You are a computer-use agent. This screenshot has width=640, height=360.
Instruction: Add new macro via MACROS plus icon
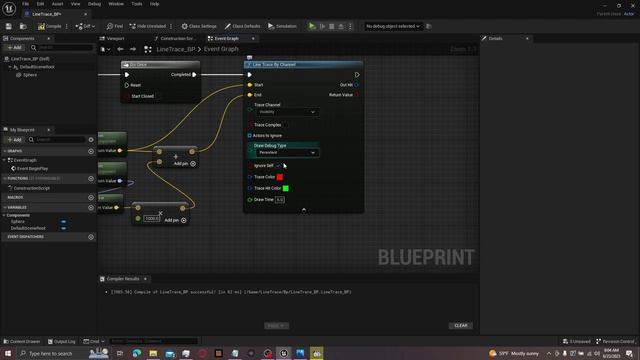pyautogui.click(x=91, y=198)
